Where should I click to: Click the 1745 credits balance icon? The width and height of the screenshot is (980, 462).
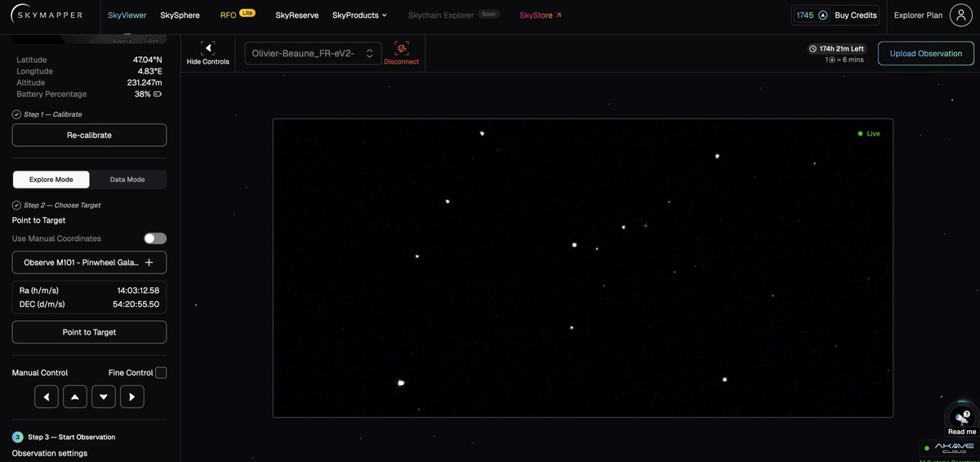(822, 15)
